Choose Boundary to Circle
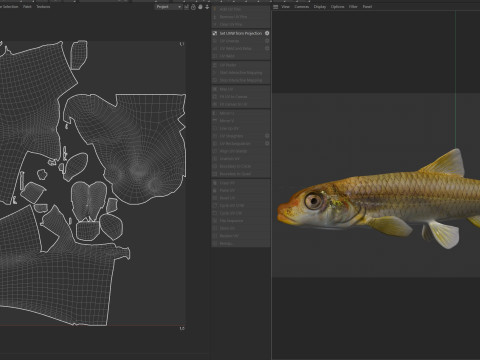 241,166
